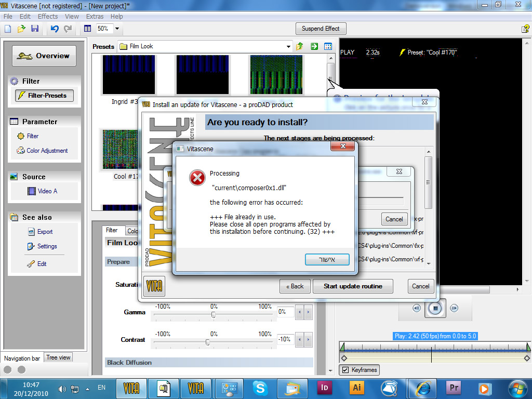Go up one preset folder level
The height and width of the screenshot is (399, 532).
[299, 46]
